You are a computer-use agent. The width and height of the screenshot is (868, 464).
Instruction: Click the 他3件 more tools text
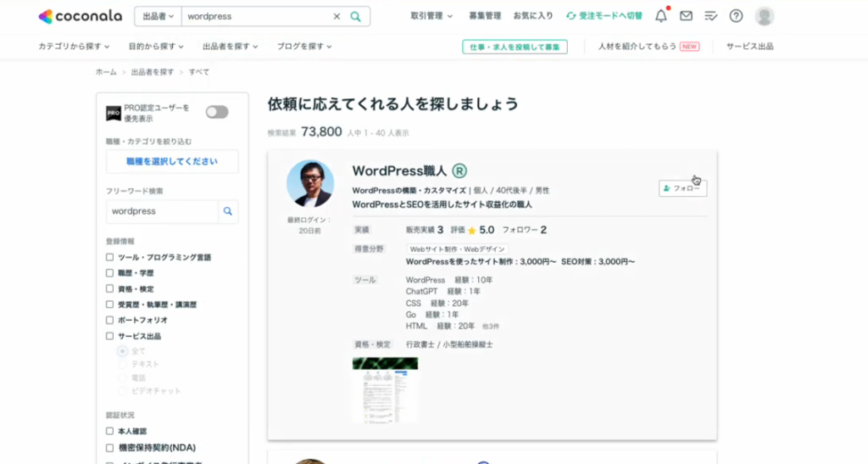click(x=491, y=327)
